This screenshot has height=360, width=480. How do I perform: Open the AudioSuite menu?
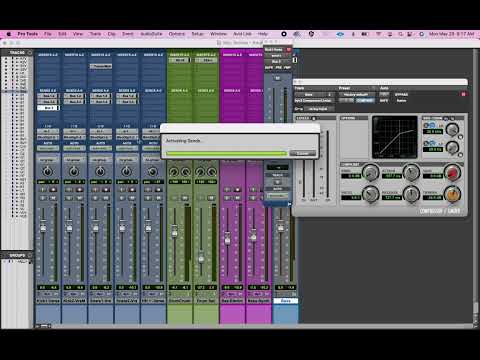click(x=151, y=34)
